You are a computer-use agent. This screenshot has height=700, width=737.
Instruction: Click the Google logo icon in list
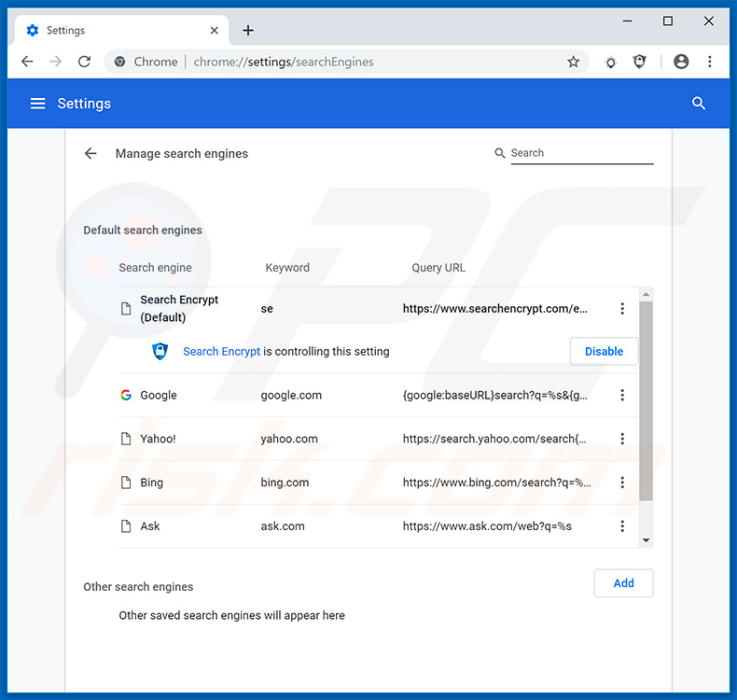pos(126,395)
